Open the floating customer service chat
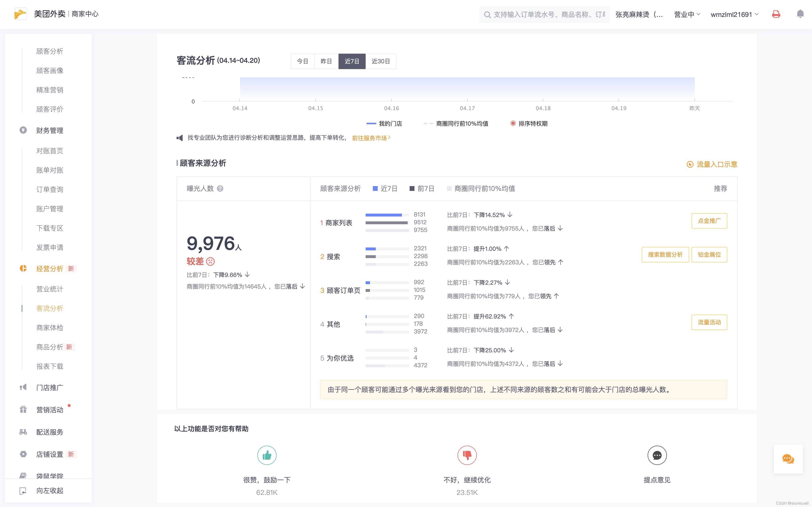 788,459
